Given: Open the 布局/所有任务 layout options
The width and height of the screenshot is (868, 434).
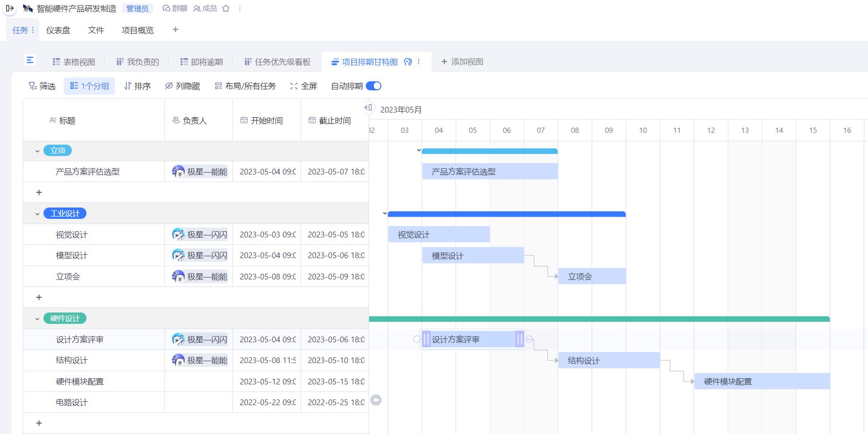Looking at the screenshot, I should coord(246,86).
